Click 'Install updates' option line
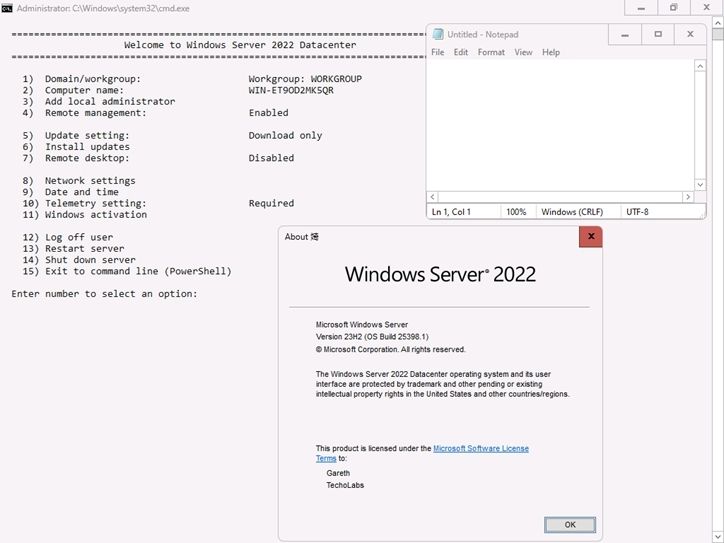Viewport: 724px width, 543px height. click(x=76, y=147)
